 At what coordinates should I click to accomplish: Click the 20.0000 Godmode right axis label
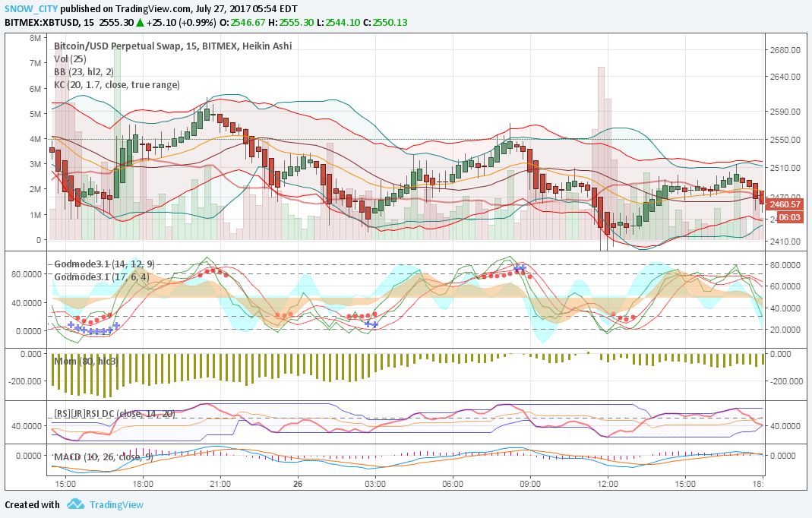(785, 330)
